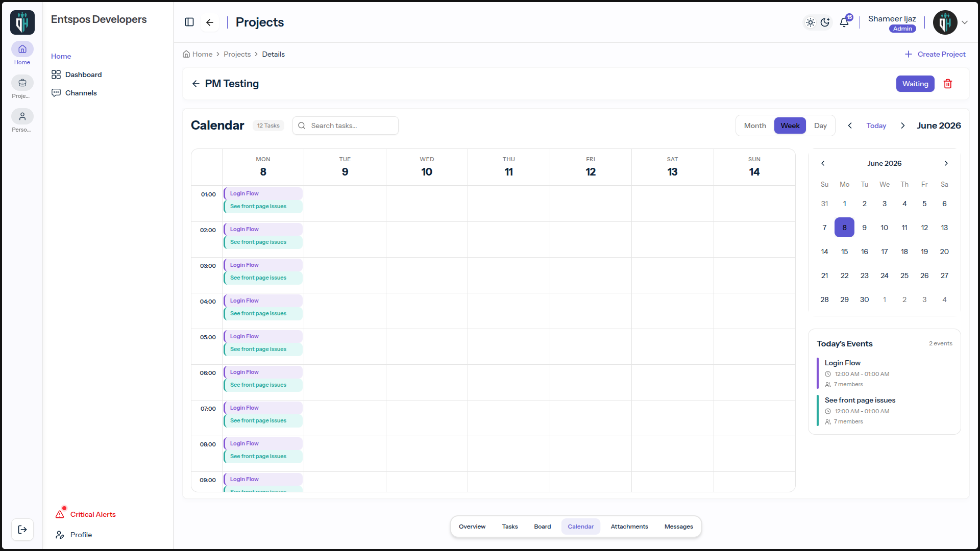Screen dimensions: 980x551
Task: Delete project with red trash icon
Action: [948, 84]
